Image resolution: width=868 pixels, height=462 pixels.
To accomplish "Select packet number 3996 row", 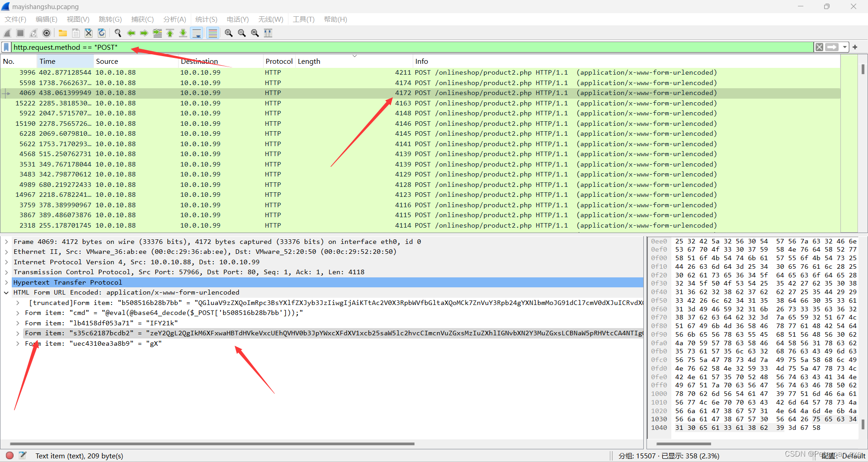I will coord(420,72).
